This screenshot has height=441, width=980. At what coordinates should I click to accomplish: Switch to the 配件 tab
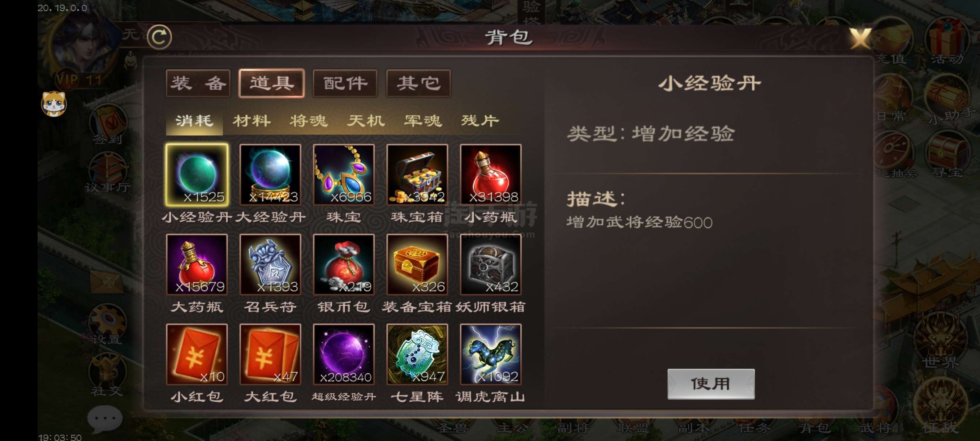pos(345,83)
